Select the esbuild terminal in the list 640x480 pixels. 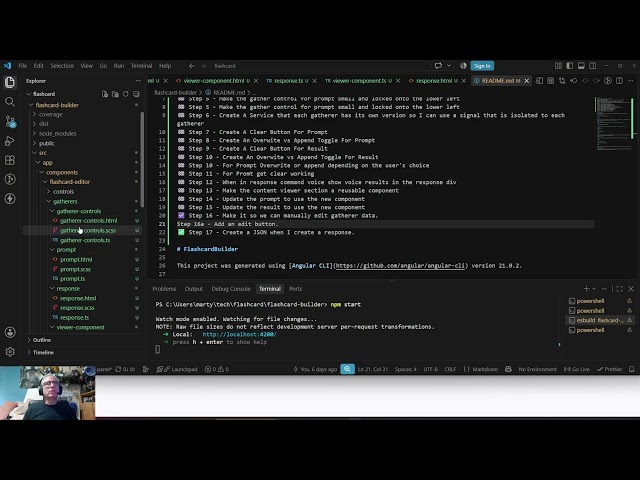600,320
